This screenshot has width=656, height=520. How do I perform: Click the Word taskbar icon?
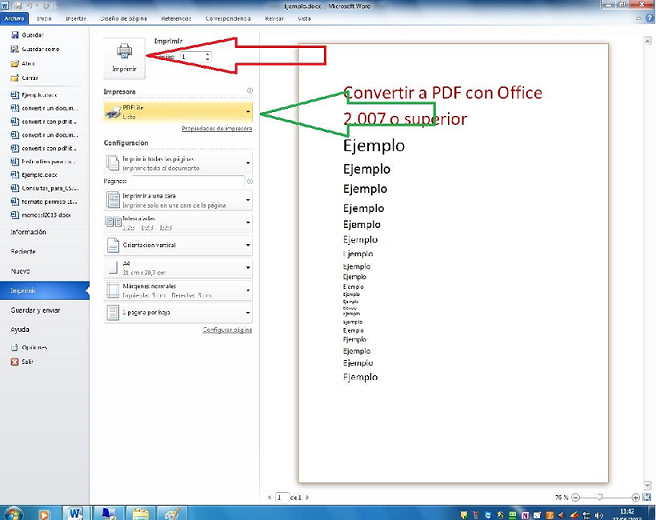coord(75,513)
